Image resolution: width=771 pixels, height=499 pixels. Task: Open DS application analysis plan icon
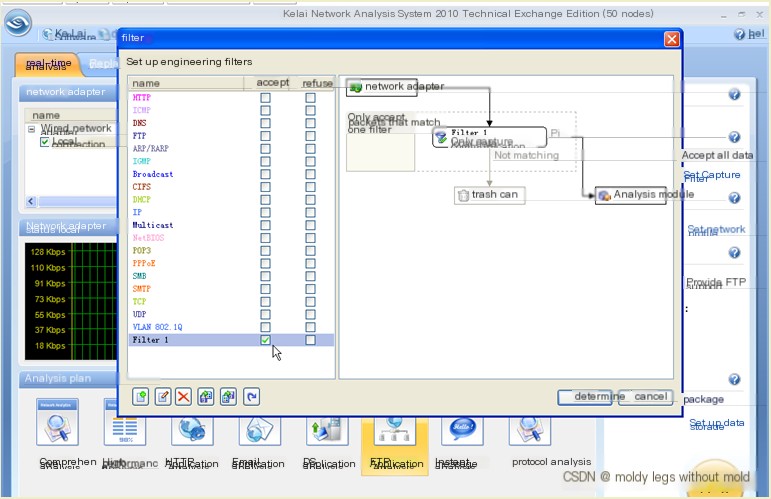pyautogui.click(x=327, y=430)
